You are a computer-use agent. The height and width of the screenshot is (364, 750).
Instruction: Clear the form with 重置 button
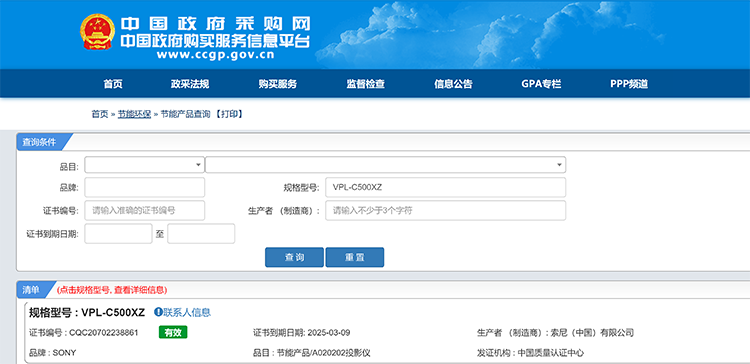pos(354,257)
